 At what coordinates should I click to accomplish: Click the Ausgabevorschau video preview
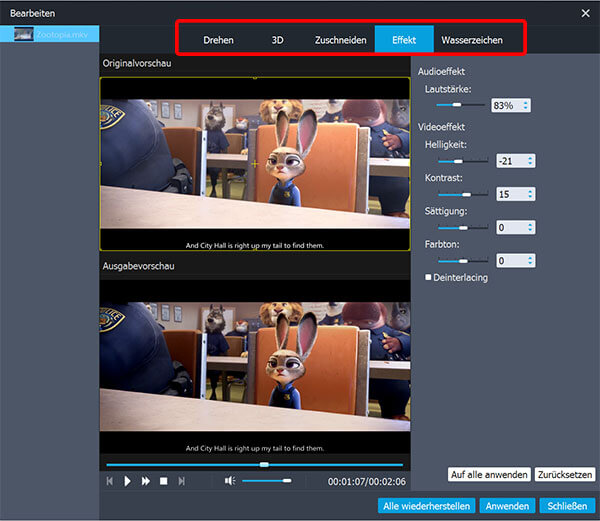pyautogui.click(x=255, y=367)
